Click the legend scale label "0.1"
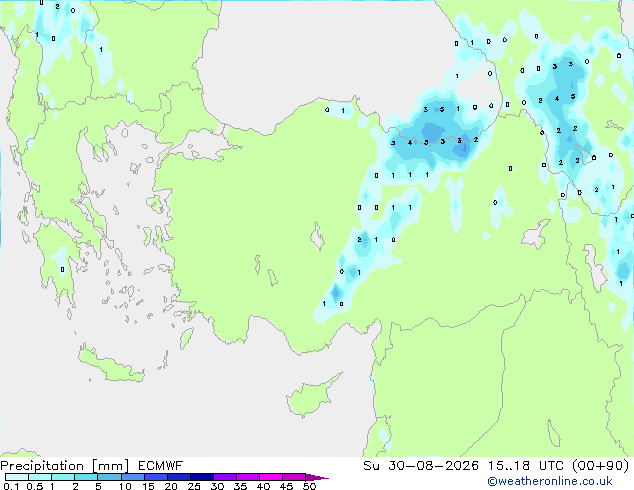This screenshot has height=490, width=634. pyautogui.click(x=11, y=486)
